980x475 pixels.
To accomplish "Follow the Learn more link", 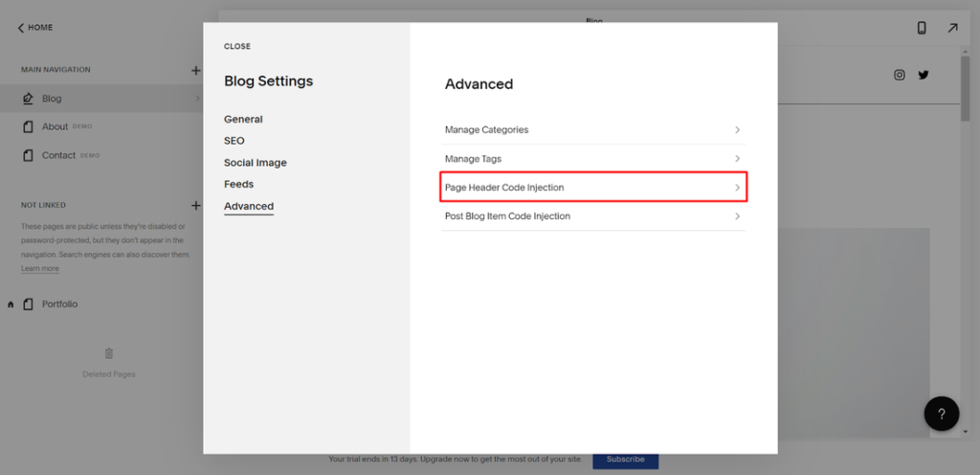I will pyautogui.click(x=39, y=269).
